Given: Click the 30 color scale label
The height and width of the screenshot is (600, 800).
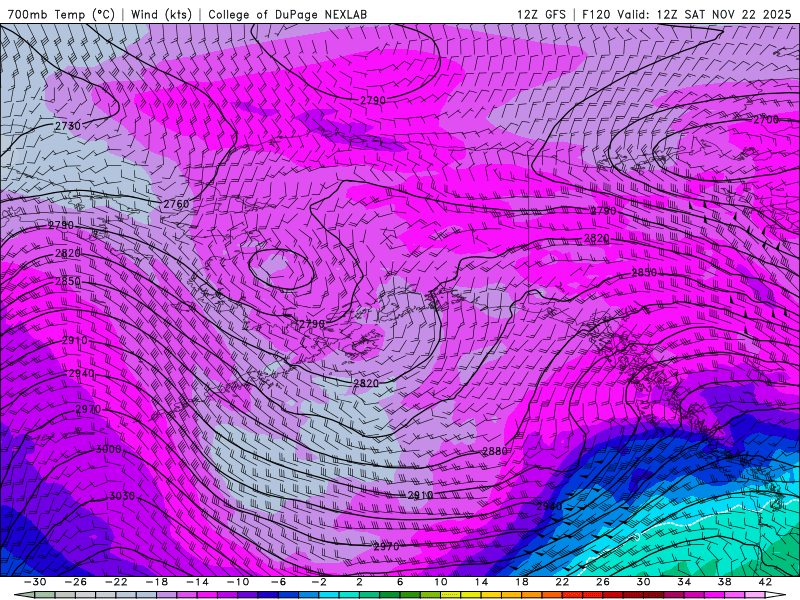Looking at the screenshot, I should tap(643, 582).
